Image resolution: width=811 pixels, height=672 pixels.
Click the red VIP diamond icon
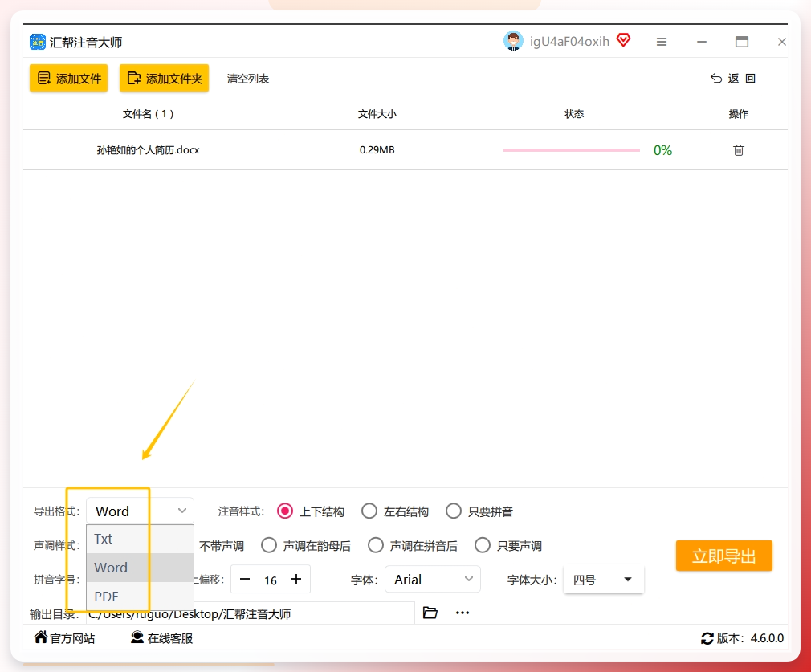coord(623,40)
